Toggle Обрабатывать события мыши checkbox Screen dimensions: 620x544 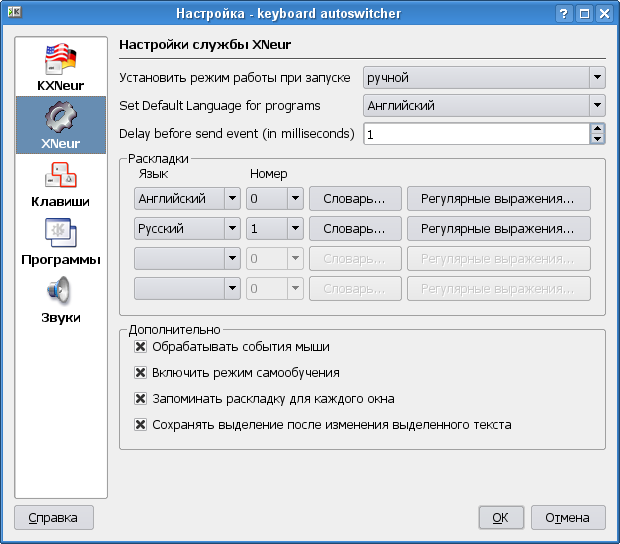(x=140, y=347)
